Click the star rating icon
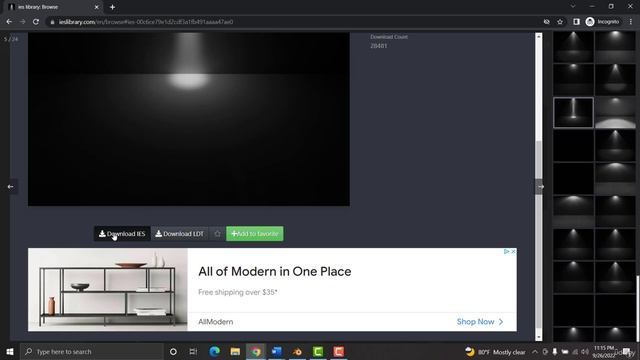This screenshot has height=360, width=640. click(217, 234)
